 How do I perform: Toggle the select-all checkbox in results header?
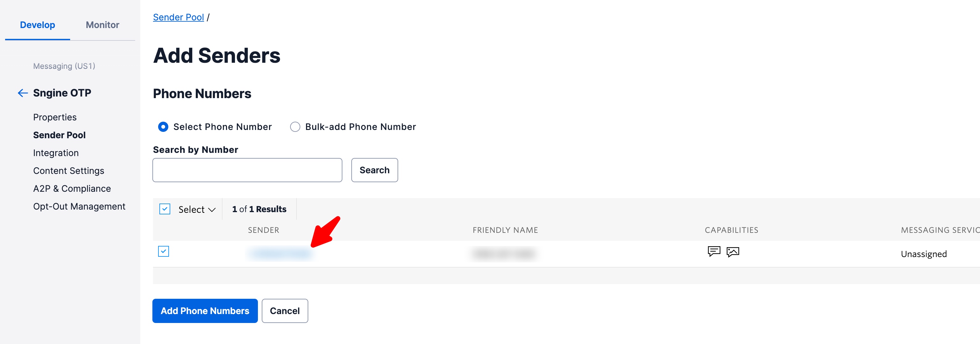165,209
